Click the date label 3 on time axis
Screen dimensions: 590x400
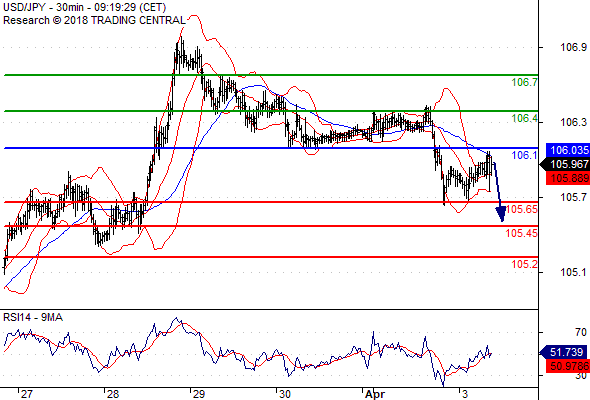point(465,394)
